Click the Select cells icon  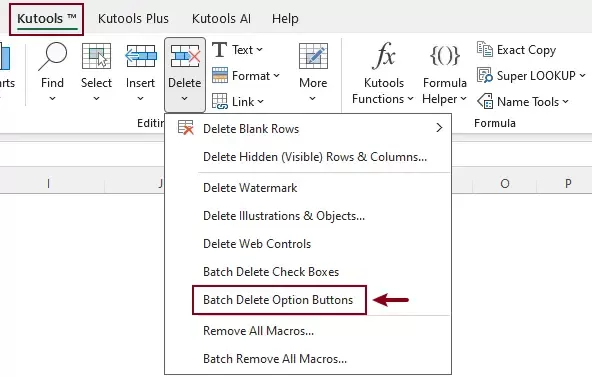(x=96, y=56)
